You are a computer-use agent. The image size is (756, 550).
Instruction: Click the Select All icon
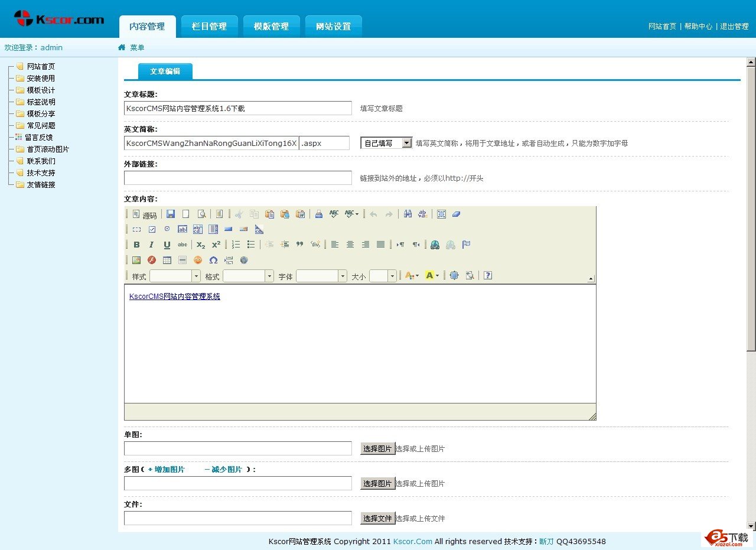pos(441,214)
